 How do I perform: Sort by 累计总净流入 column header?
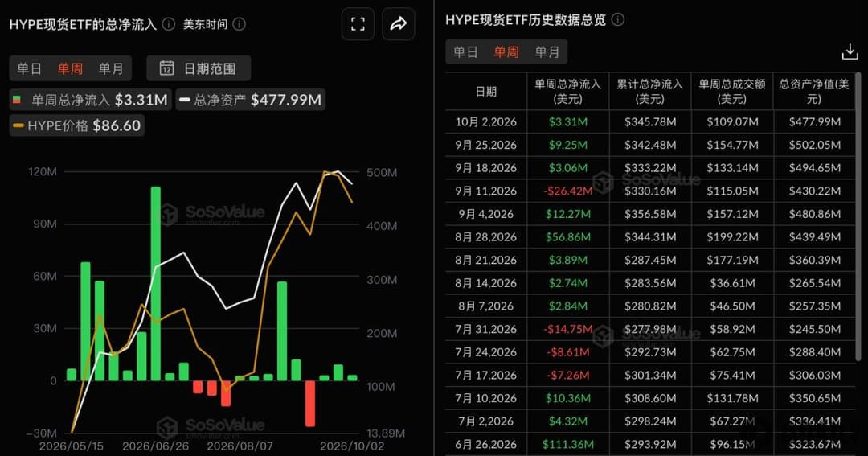click(x=650, y=92)
